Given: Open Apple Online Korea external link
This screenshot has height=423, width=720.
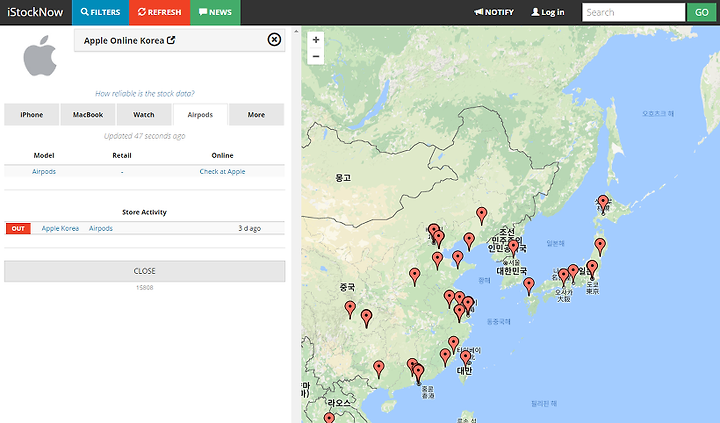Looking at the screenshot, I should 129,40.
